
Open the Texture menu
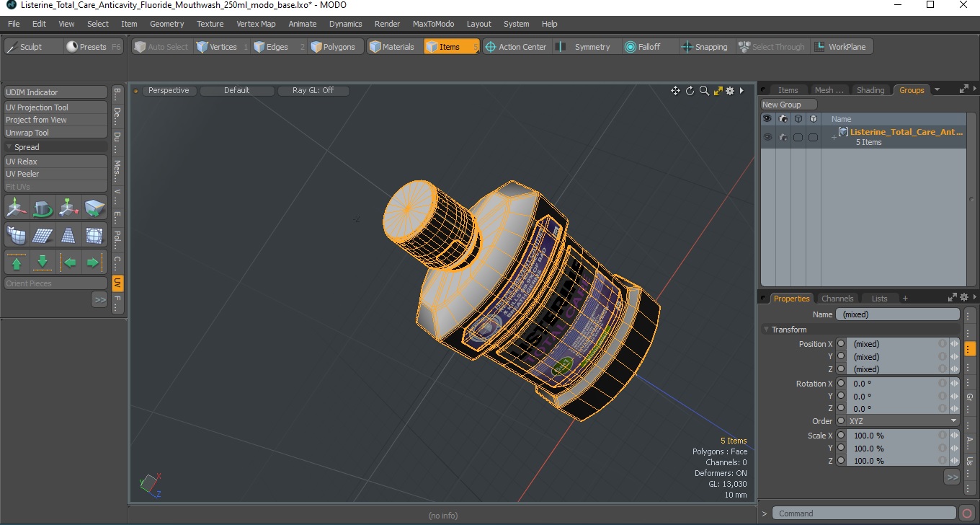click(x=210, y=24)
